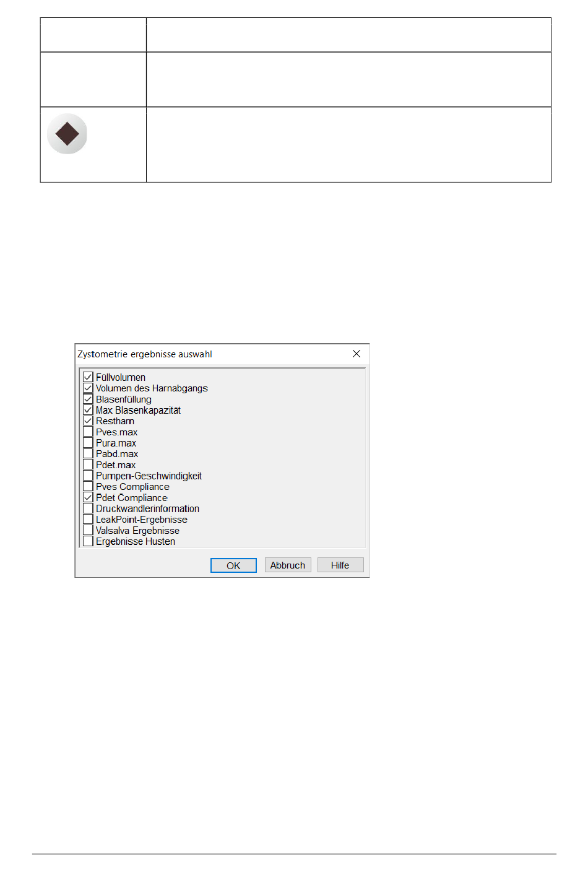Check the Pves Compliance option
Viewport: 588px width, 872px height.
[88, 487]
